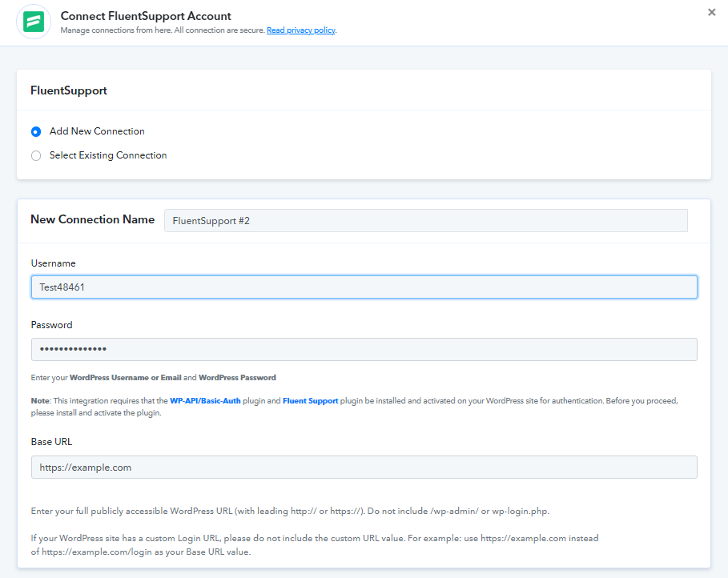Click the 'Password' label
Viewport: 728px width, 578px height.
[x=51, y=325]
